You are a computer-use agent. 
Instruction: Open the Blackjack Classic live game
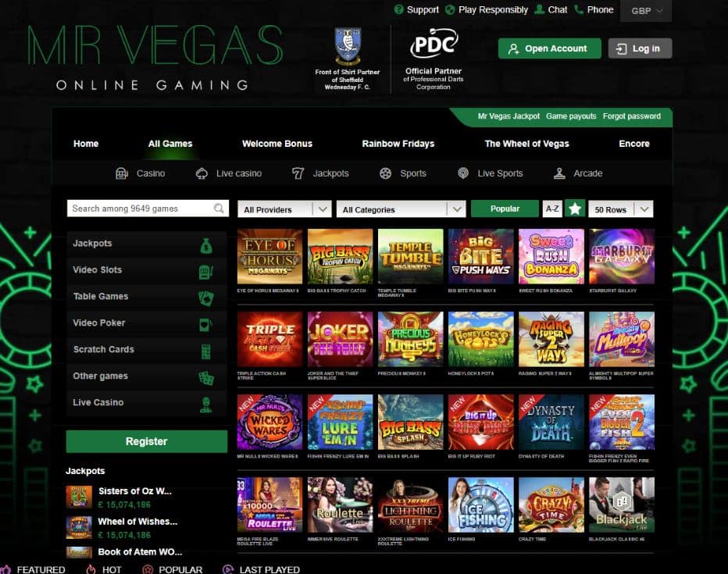[x=622, y=504]
